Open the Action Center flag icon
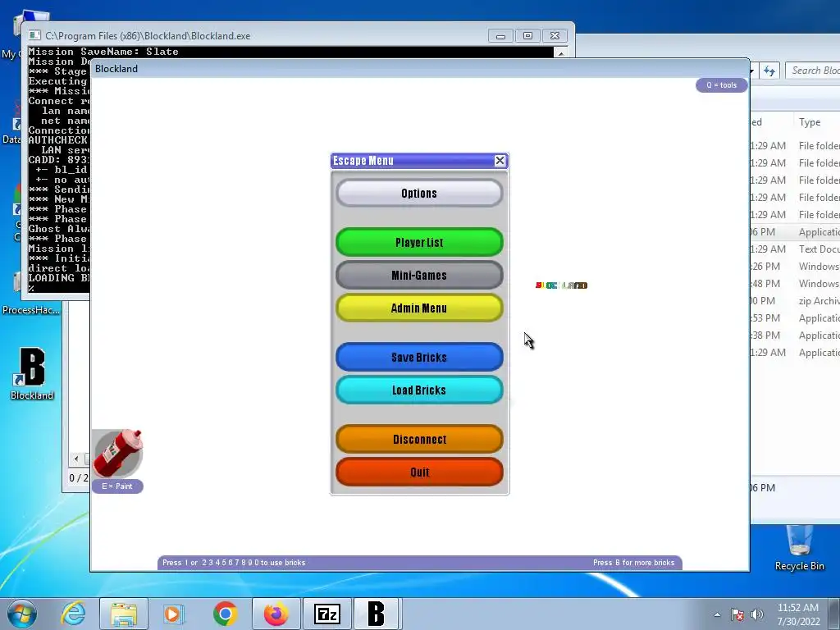The image size is (840, 630). tap(737, 614)
